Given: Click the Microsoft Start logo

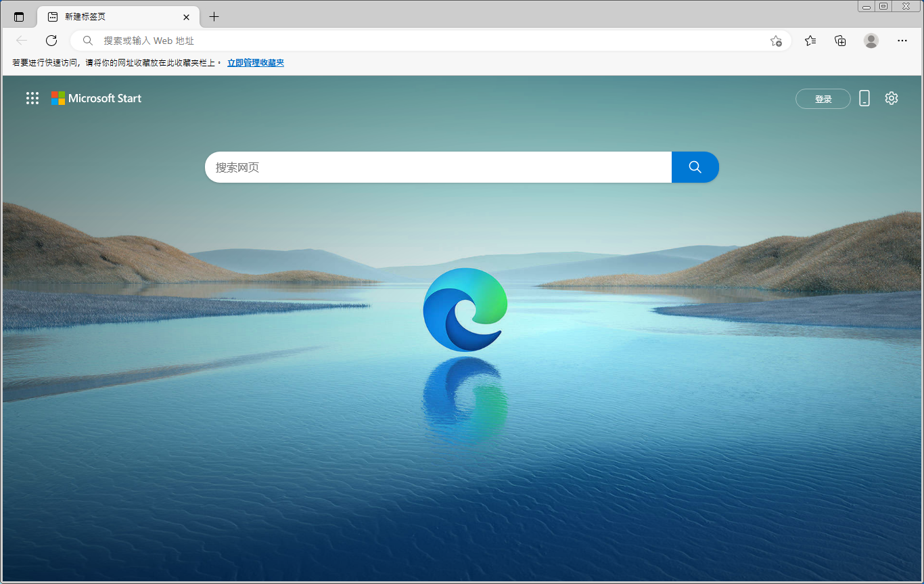Looking at the screenshot, I should (97, 98).
